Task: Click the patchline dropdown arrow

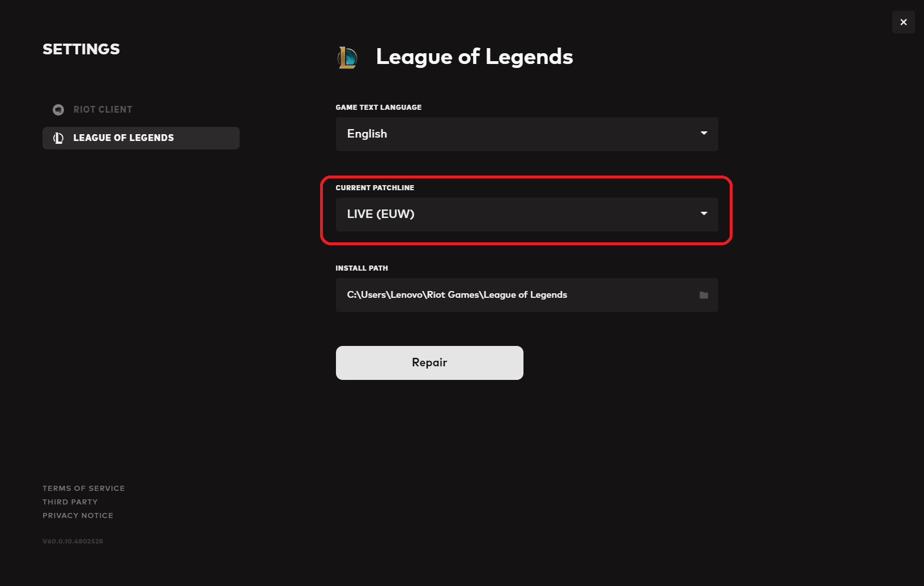Action: [704, 214]
